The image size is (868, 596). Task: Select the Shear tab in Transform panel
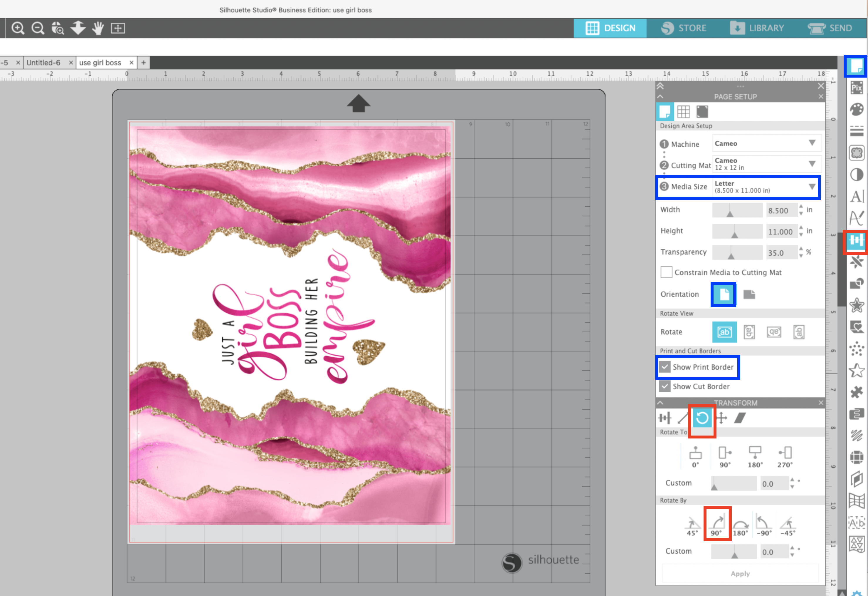pyautogui.click(x=740, y=418)
